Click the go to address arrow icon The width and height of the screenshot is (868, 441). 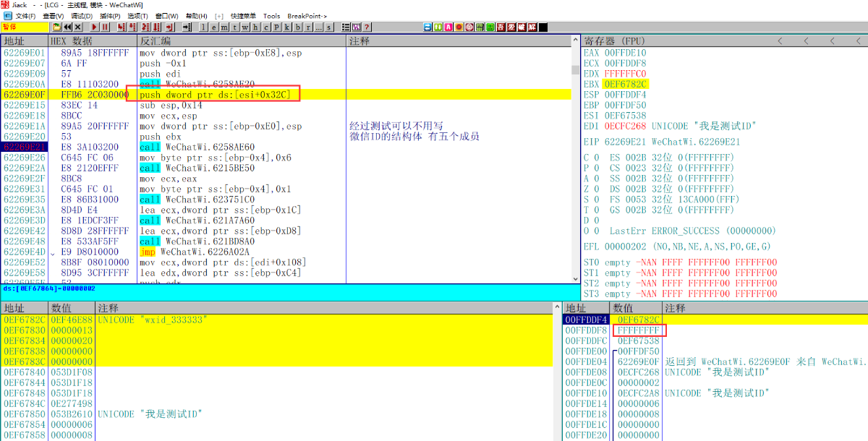click(187, 27)
